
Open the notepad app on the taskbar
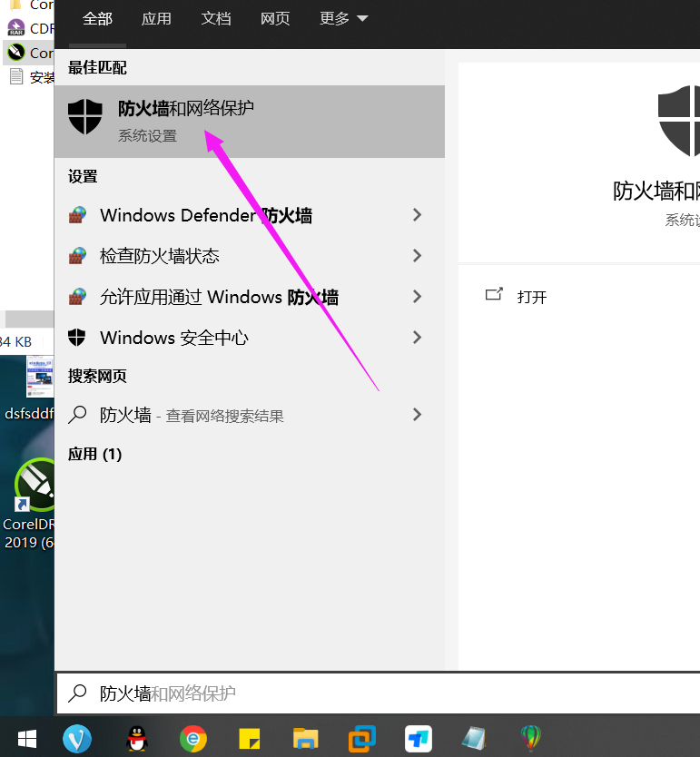(474, 739)
